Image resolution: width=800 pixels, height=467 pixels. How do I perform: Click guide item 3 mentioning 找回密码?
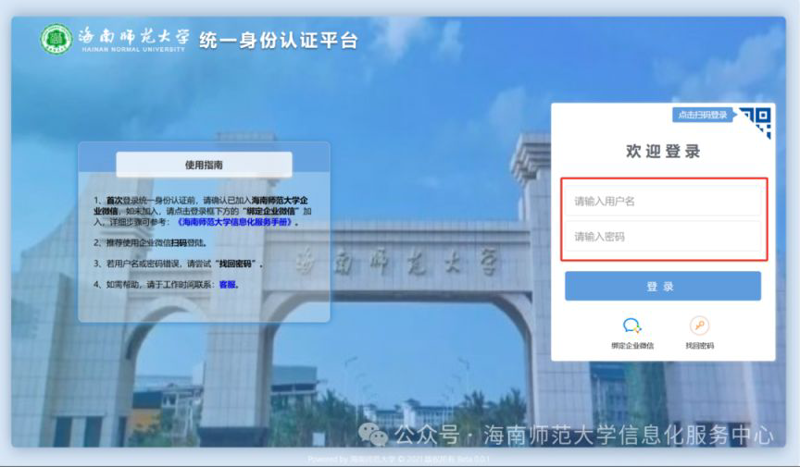point(179,264)
